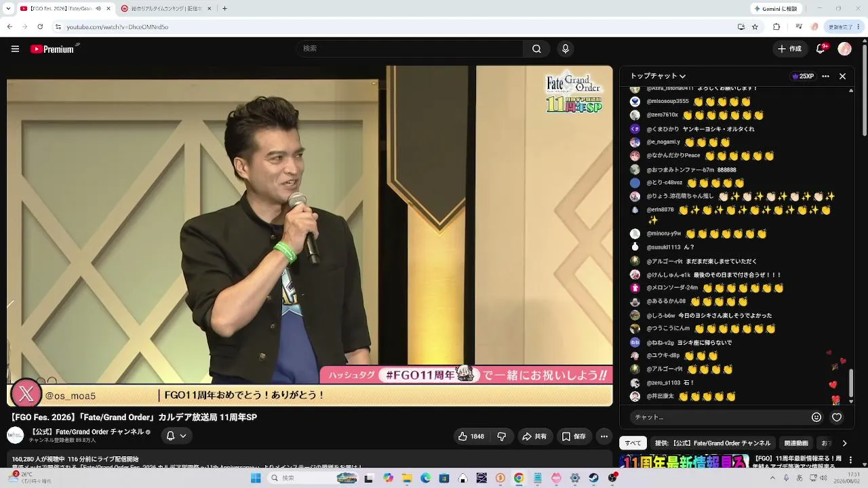This screenshot has width=868, height=488.
Task: Close the live chat panel
Action: [842, 76]
